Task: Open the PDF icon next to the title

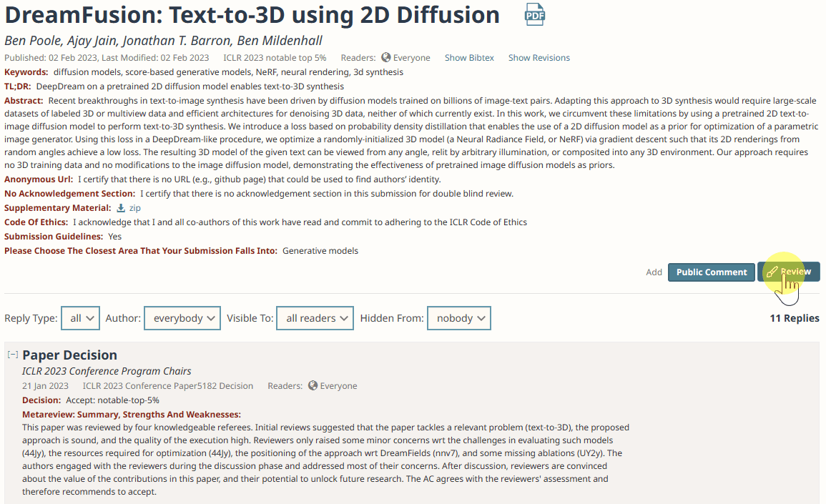Action: click(535, 14)
